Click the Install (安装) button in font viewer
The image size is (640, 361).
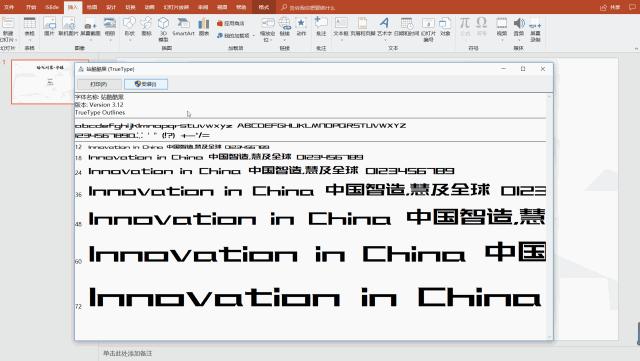pos(146,84)
